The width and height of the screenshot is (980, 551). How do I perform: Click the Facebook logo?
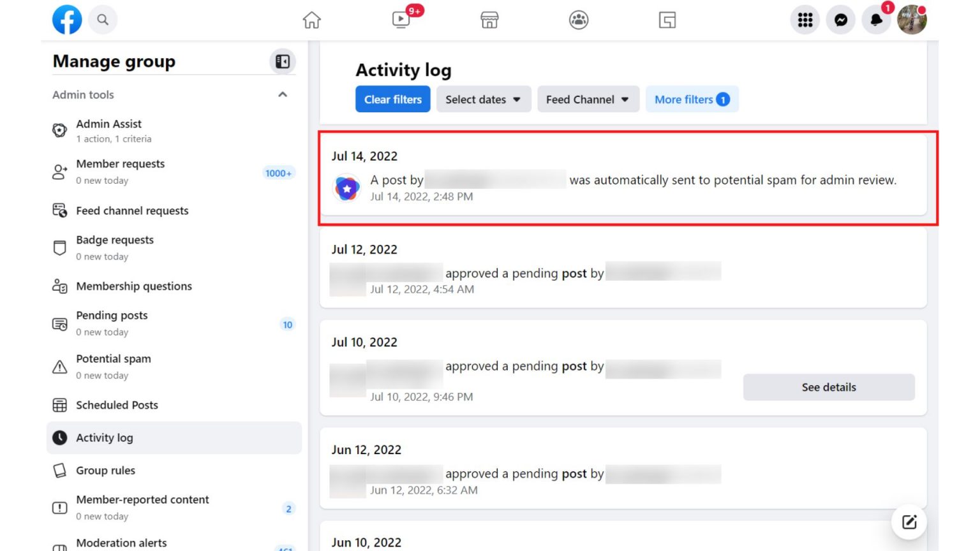coord(67,19)
